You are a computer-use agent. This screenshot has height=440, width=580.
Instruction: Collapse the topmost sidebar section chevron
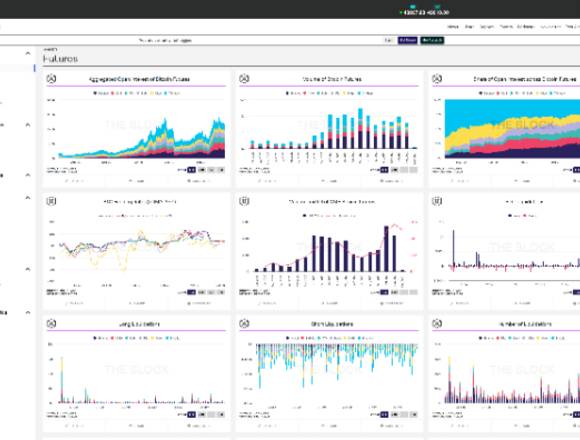coord(28,54)
